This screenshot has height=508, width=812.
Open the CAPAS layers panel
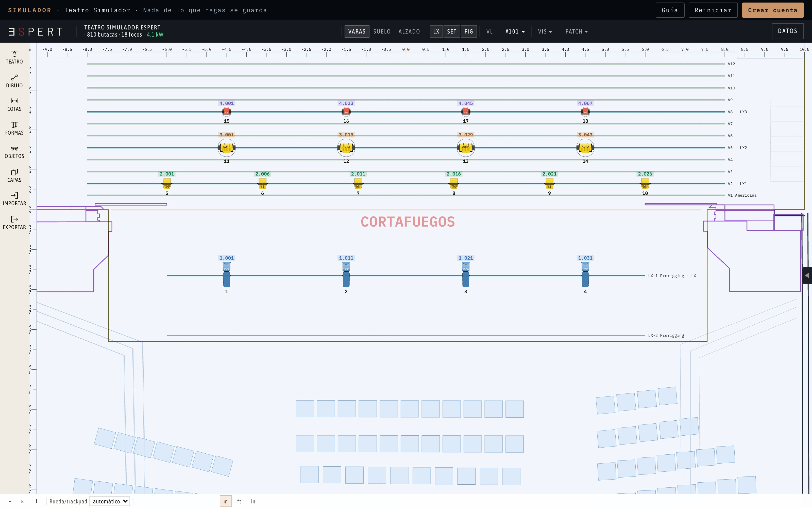[x=14, y=176]
